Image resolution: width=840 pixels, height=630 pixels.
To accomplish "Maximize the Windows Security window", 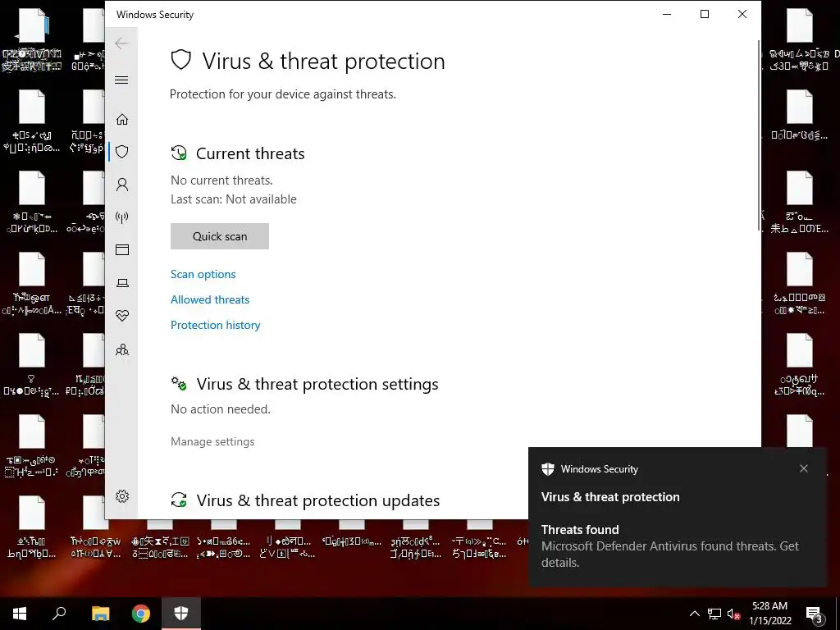I will 705,15.
